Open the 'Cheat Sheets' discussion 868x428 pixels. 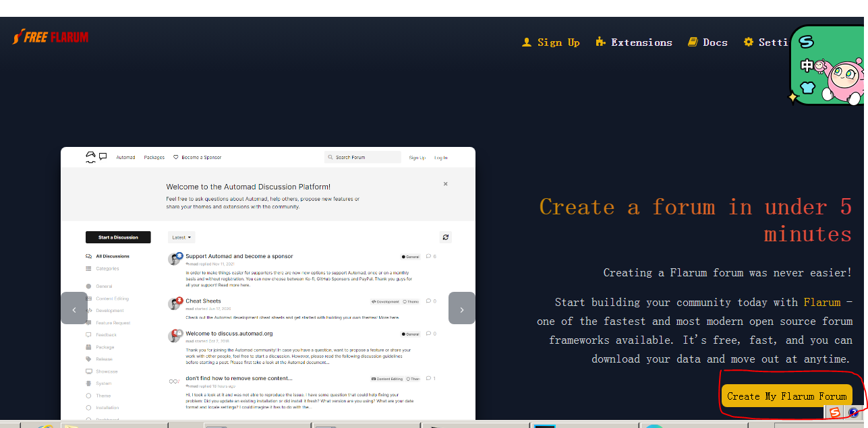(203, 301)
